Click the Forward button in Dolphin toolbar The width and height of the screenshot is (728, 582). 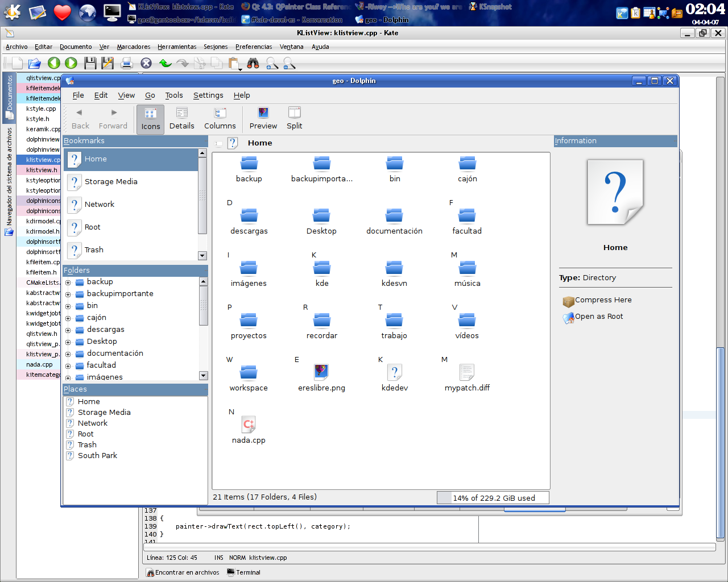tap(113, 119)
